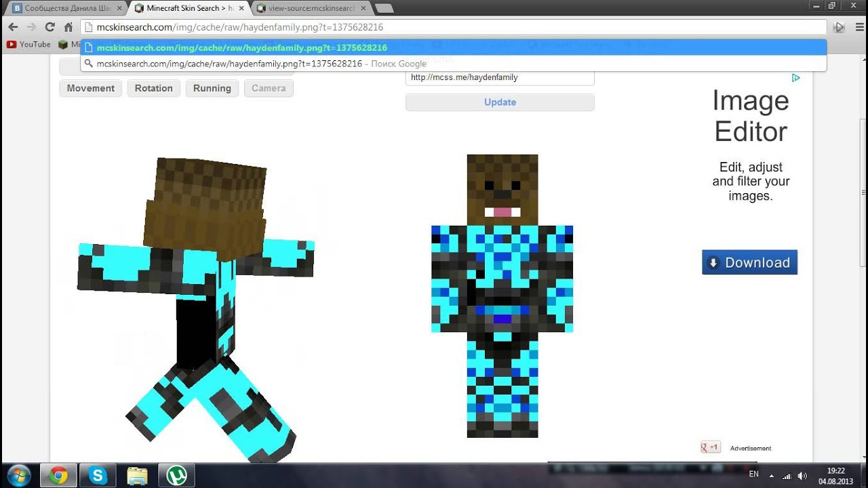Show hidden system tray icons
The image size is (868, 488).
772,475
